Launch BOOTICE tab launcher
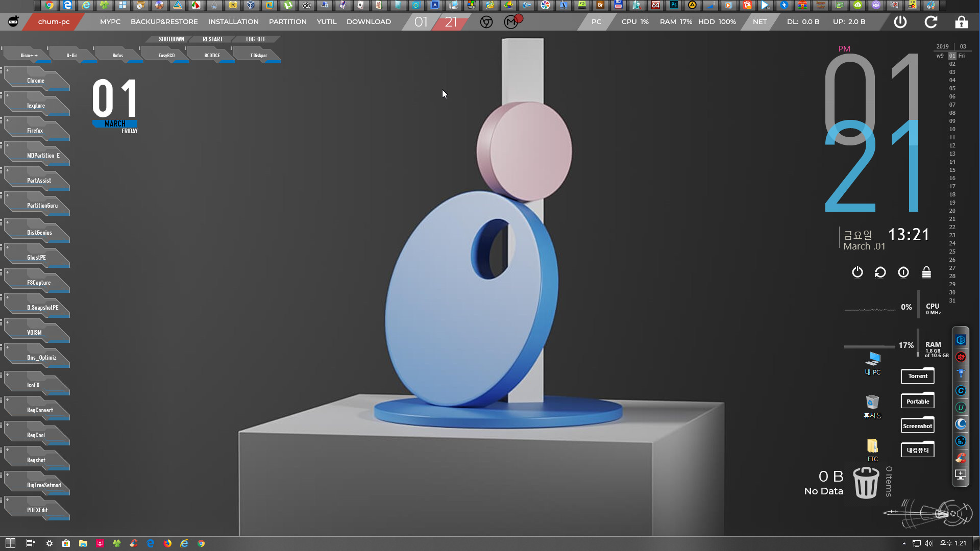This screenshot has width=980, height=551. pyautogui.click(x=212, y=55)
